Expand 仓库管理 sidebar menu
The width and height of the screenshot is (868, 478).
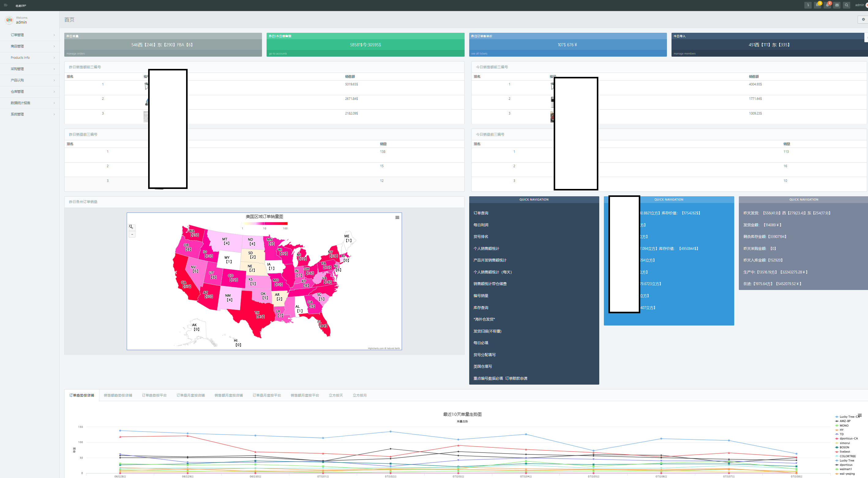pyautogui.click(x=30, y=92)
